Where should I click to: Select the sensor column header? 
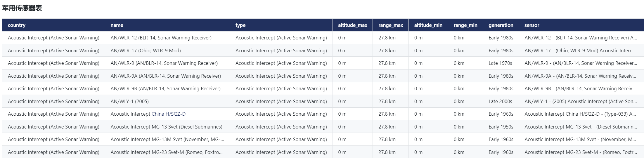click(532, 25)
